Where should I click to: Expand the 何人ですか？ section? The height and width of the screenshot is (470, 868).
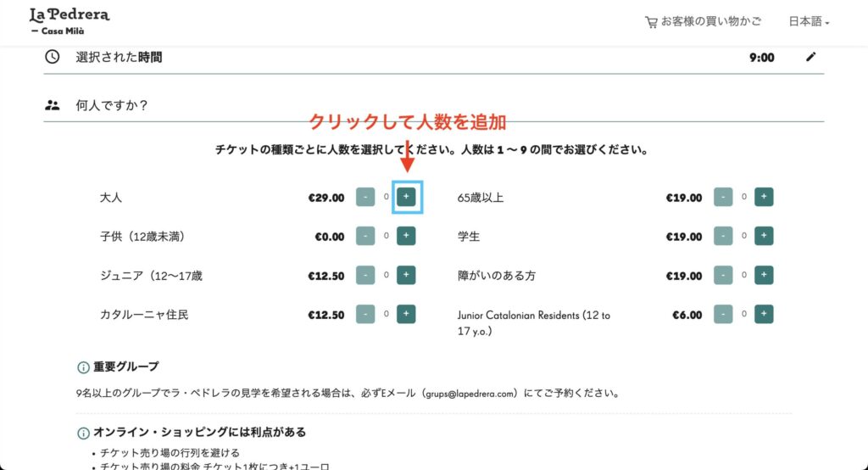coord(112,106)
